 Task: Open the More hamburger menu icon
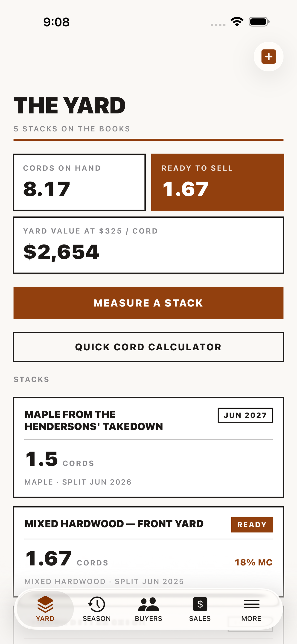point(251,604)
